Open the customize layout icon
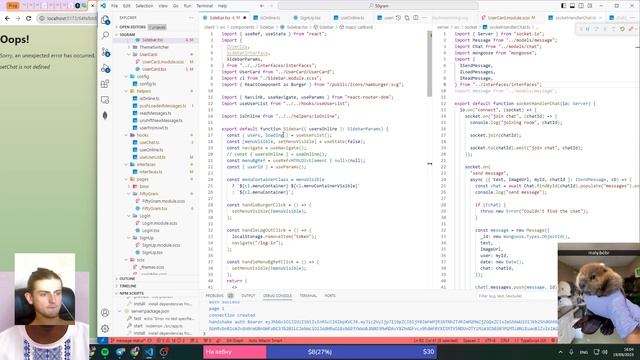Image resolution: width=640 pixels, height=360 pixels. (590, 6)
